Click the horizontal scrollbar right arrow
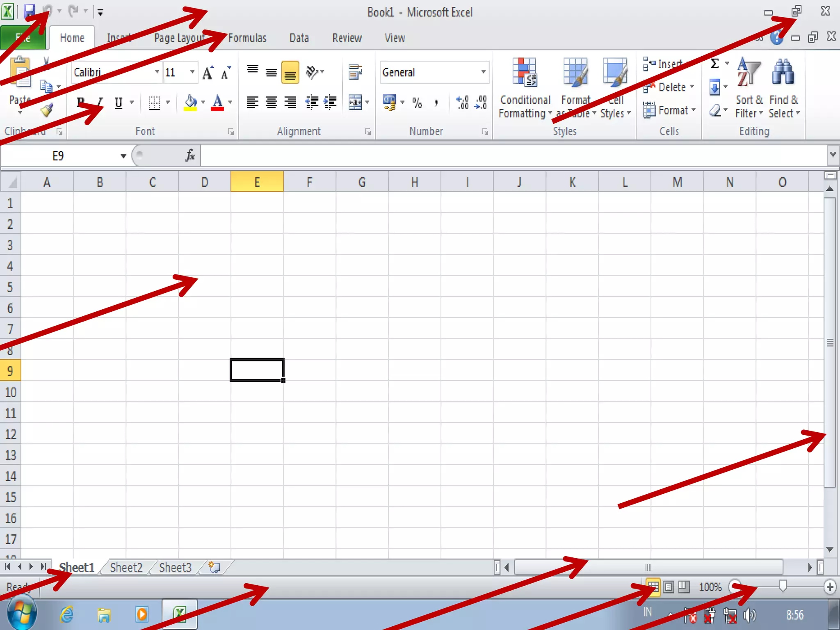This screenshot has height=630, width=840. tap(810, 568)
